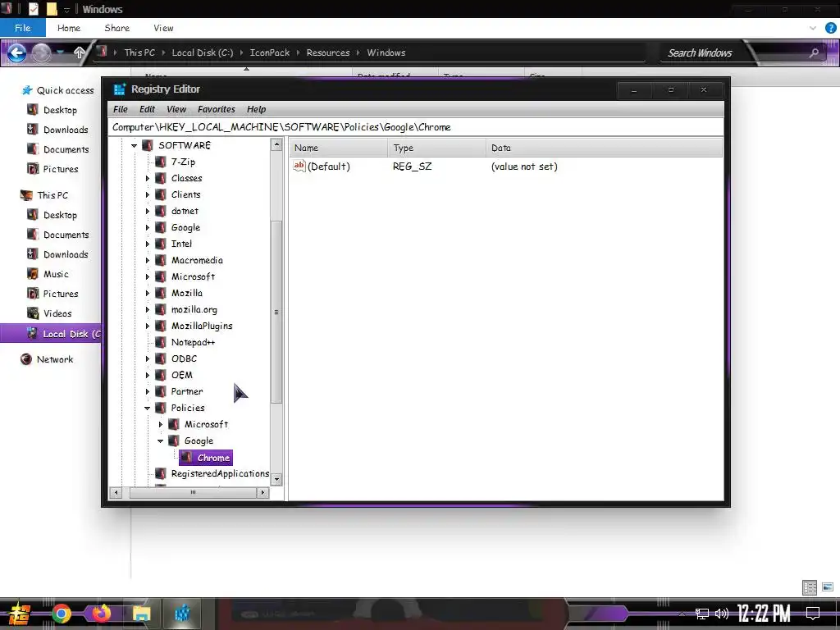Image resolution: width=840 pixels, height=630 pixels.
Task: Open View tab in Explorer ribbon
Action: pyautogui.click(x=163, y=28)
